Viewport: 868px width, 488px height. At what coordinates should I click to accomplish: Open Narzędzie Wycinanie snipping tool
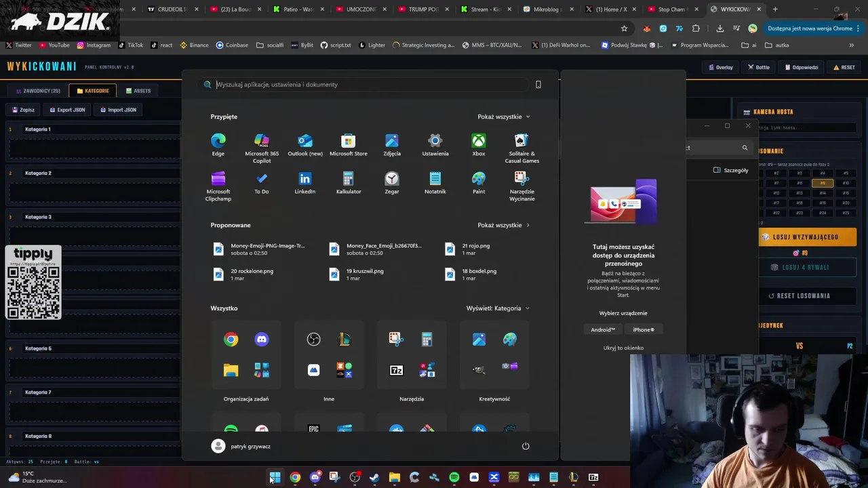click(x=522, y=186)
